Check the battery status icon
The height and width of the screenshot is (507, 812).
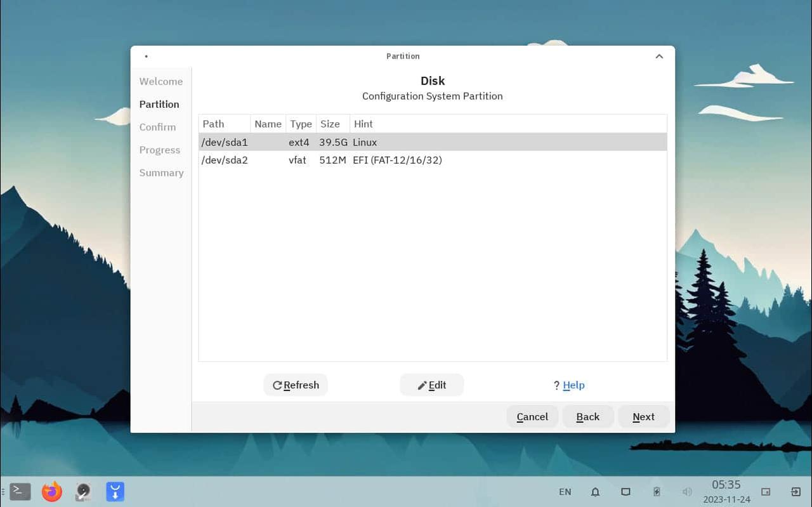click(657, 492)
